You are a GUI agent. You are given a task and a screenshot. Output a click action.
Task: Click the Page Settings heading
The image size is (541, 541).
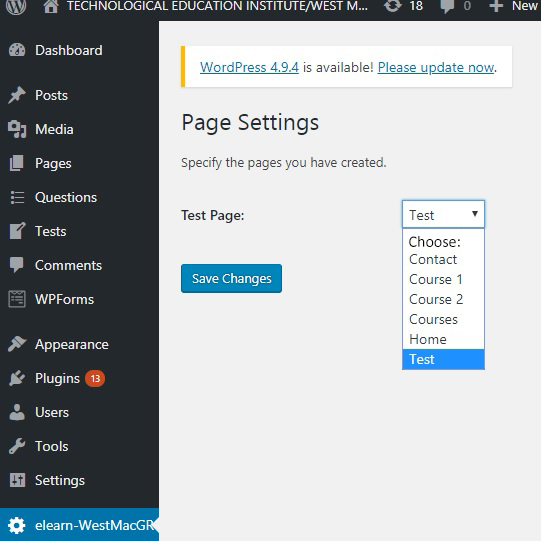(x=250, y=123)
